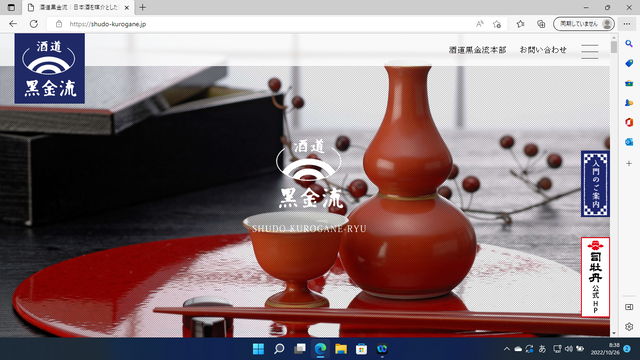View site information lock icon

point(59,24)
